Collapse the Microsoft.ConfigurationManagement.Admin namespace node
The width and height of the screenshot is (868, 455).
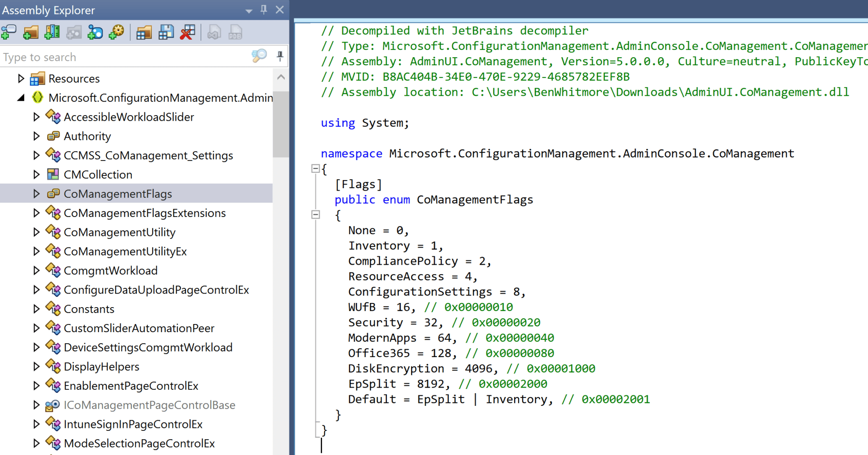(x=21, y=98)
